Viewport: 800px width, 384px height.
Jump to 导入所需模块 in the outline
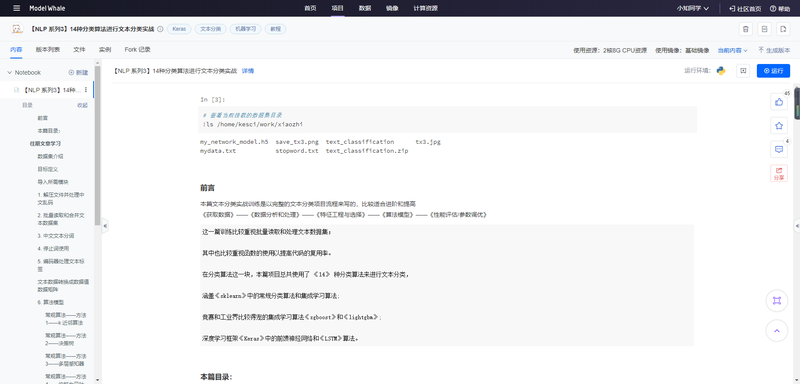(x=53, y=182)
